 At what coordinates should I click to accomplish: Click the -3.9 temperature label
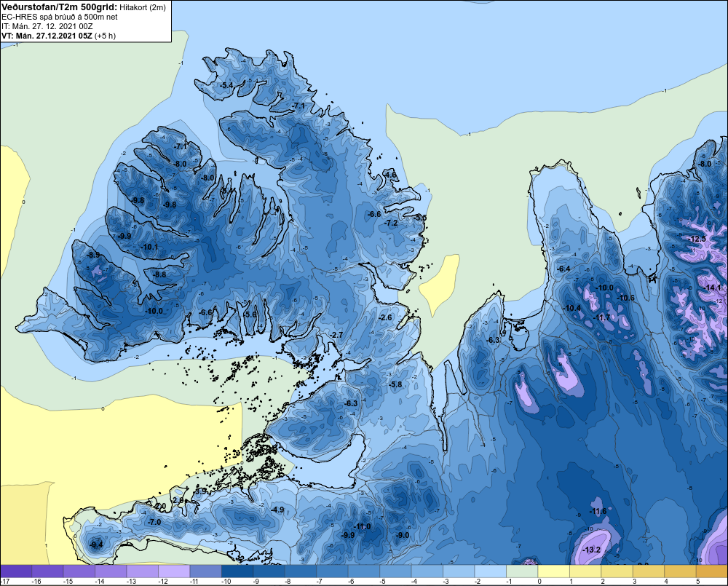pos(200,491)
